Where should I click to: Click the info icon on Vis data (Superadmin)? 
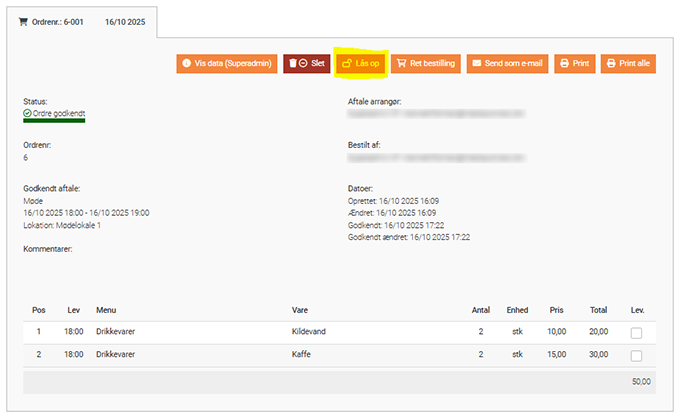(x=187, y=63)
